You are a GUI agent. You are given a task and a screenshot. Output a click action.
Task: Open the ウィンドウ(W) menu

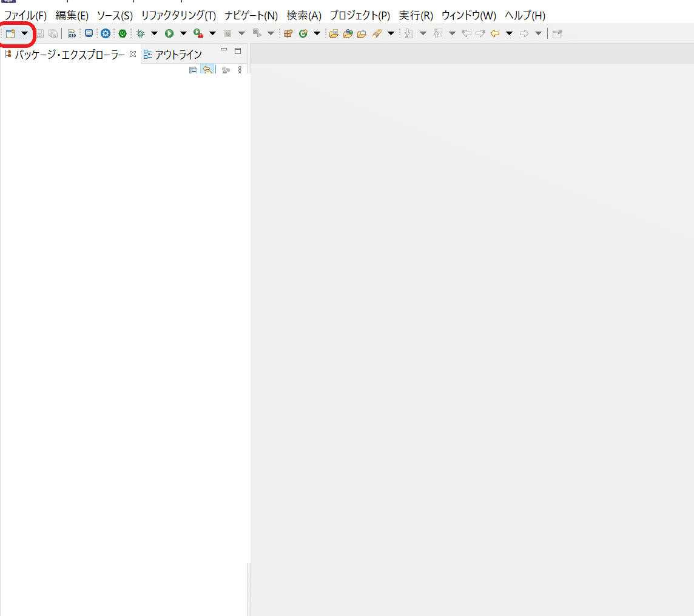tap(469, 16)
